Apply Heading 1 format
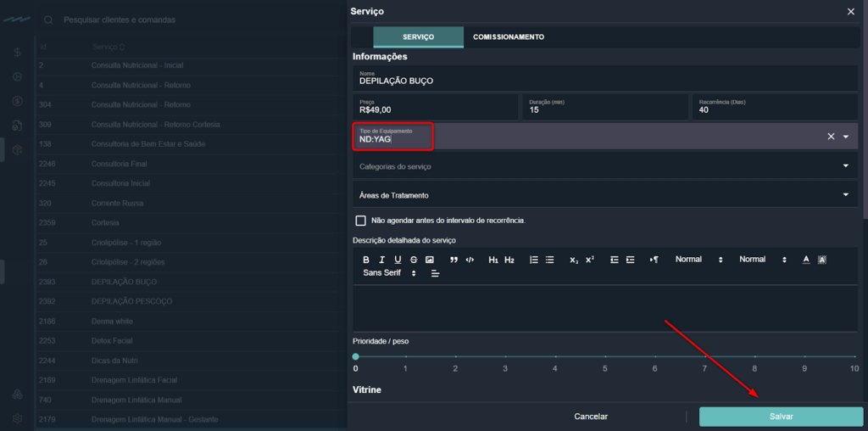 pos(493,260)
